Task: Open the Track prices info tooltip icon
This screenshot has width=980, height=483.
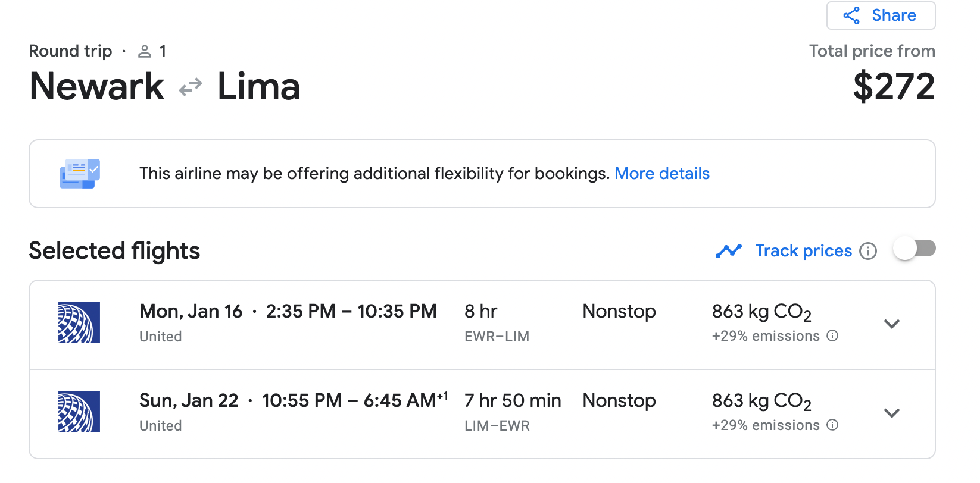Action: tap(869, 251)
